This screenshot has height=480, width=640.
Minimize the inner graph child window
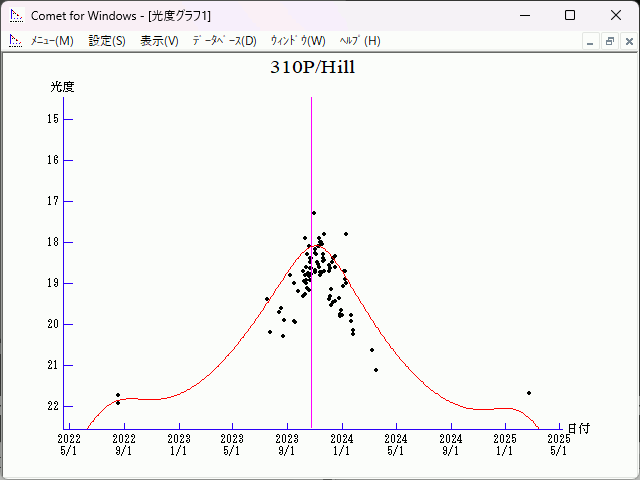click(x=590, y=41)
